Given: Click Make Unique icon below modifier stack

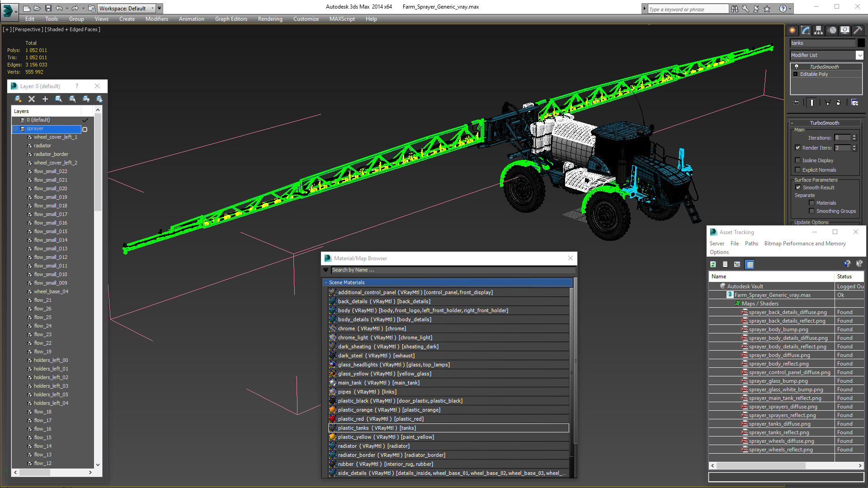Looking at the screenshot, I should (827, 103).
